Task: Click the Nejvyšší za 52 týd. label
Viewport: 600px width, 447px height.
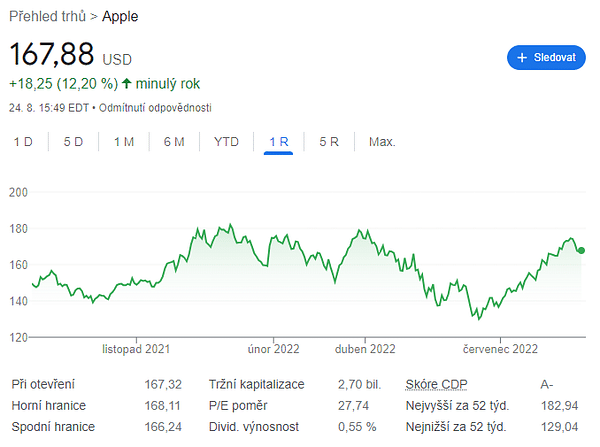Action: coord(457,406)
